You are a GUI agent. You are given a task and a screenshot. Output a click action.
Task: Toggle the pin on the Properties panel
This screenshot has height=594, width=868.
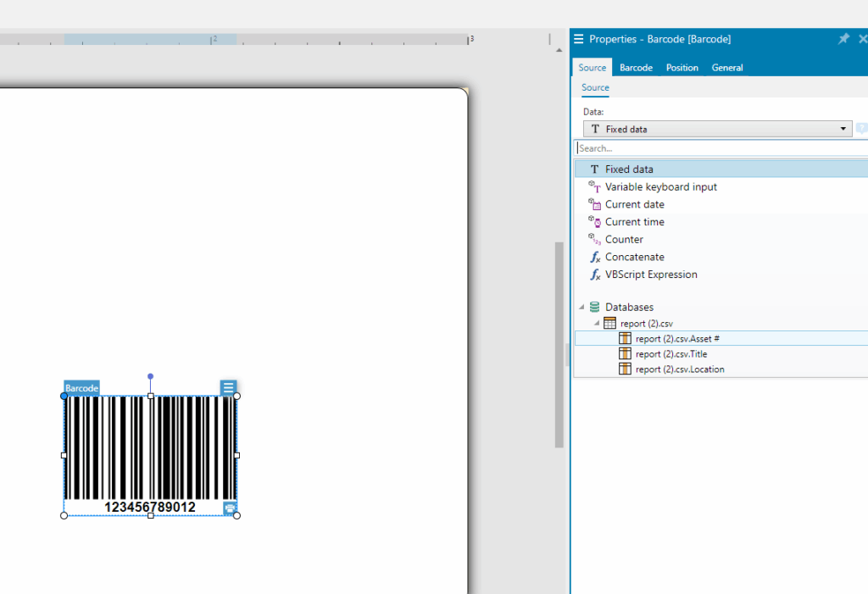pyautogui.click(x=843, y=38)
